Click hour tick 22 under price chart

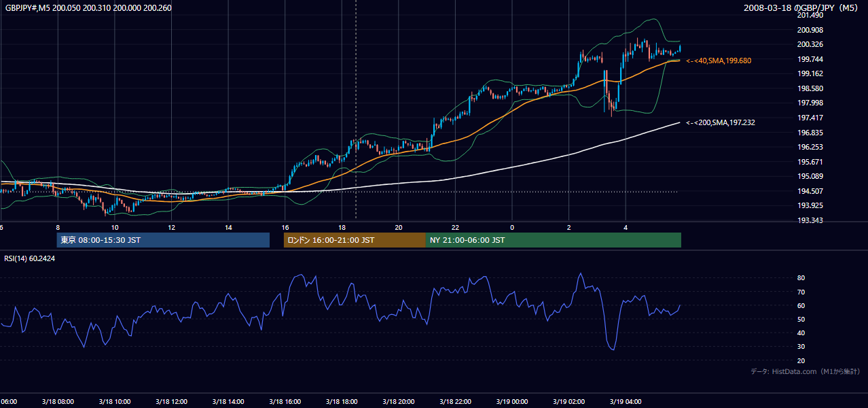(x=455, y=227)
